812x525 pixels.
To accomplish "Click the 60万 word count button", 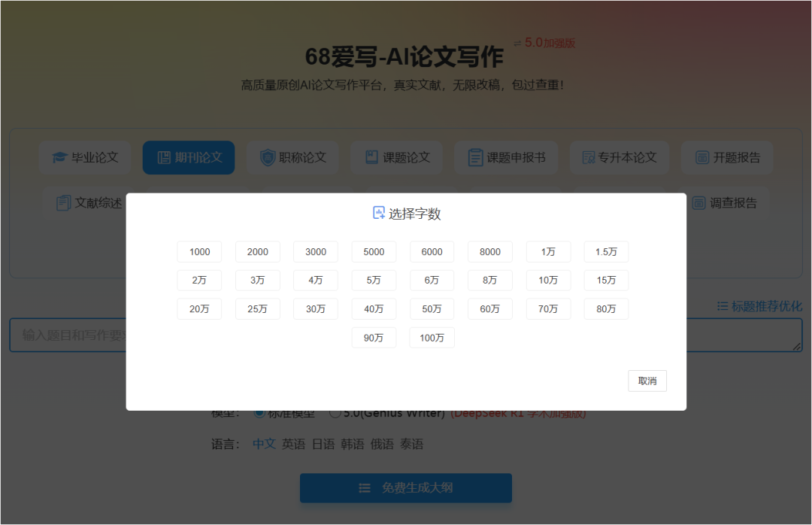I will click(490, 309).
